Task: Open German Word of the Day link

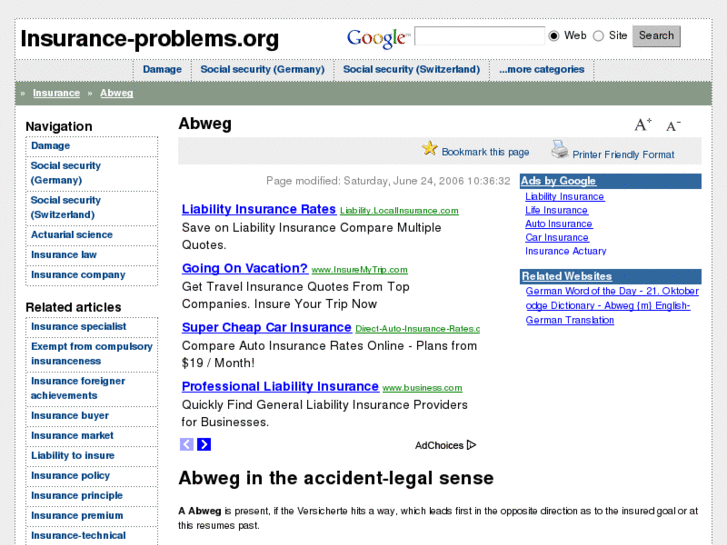Action: coord(612,291)
